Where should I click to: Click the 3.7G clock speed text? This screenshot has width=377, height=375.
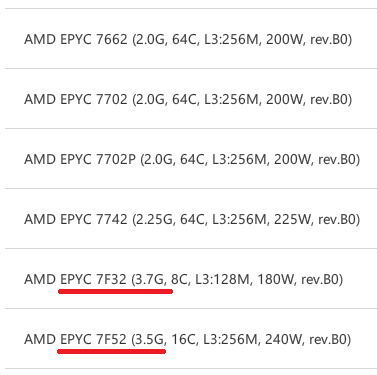[x=151, y=279]
